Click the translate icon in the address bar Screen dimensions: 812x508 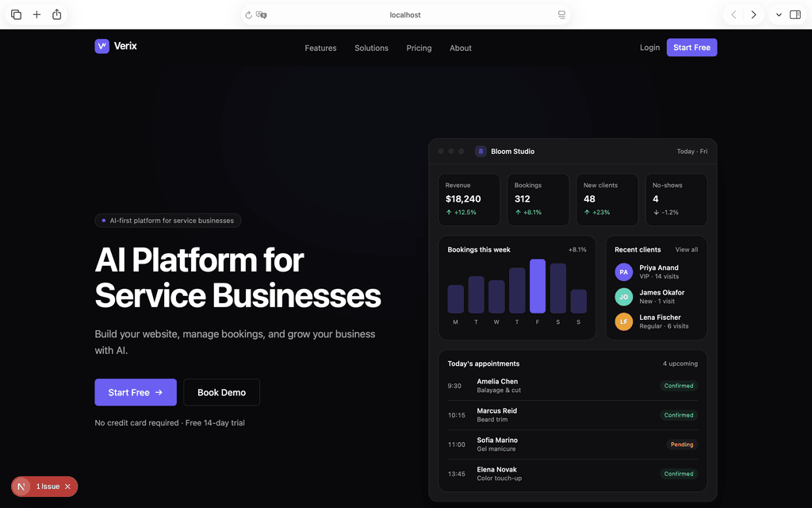point(262,15)
